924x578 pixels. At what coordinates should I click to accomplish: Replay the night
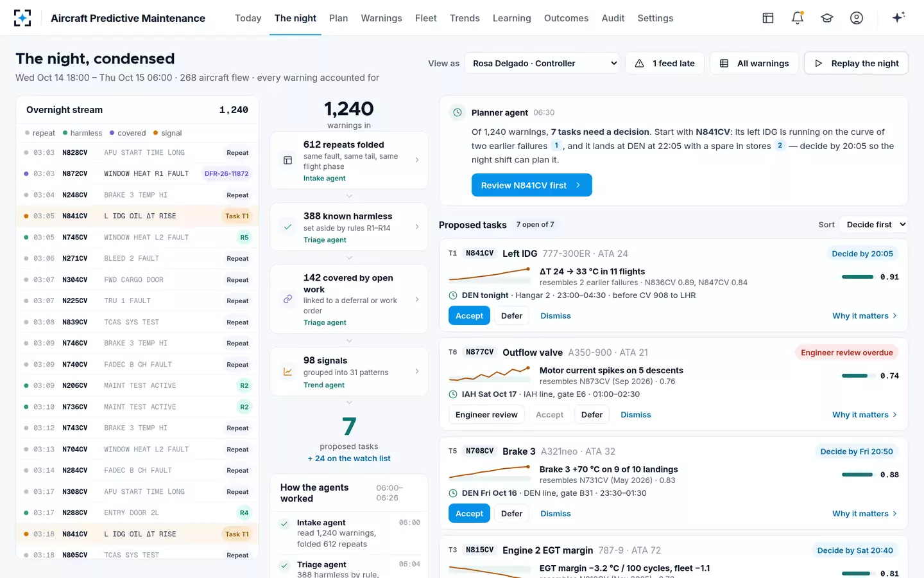856,63
